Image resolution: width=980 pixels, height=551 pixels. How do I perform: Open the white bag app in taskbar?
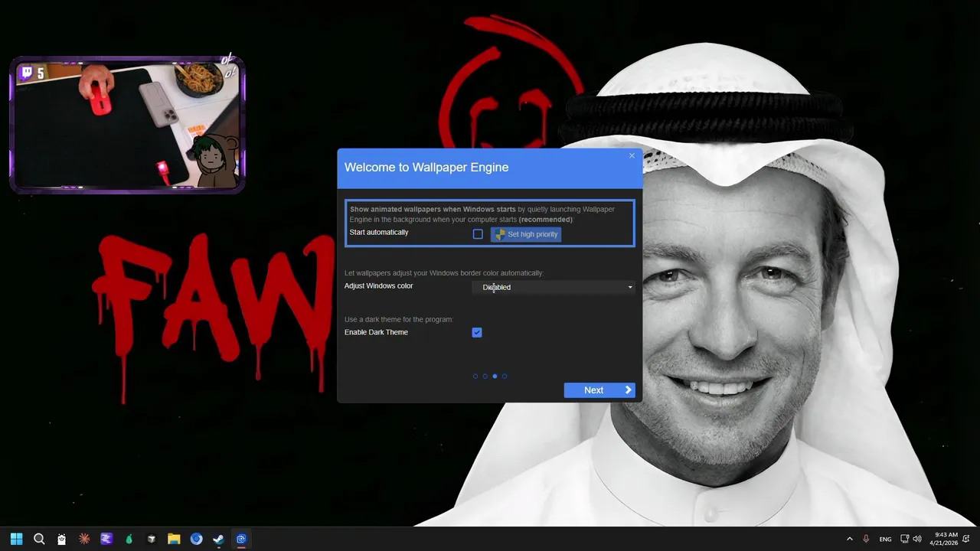[x=62, y=539]
